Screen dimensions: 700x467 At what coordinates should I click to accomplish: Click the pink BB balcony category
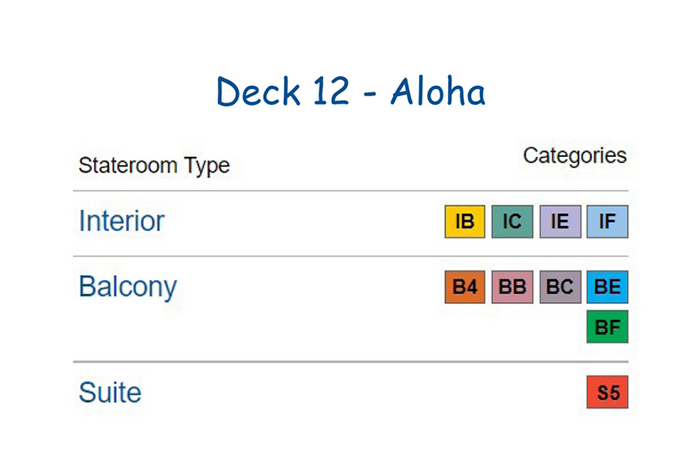point(512,287)
